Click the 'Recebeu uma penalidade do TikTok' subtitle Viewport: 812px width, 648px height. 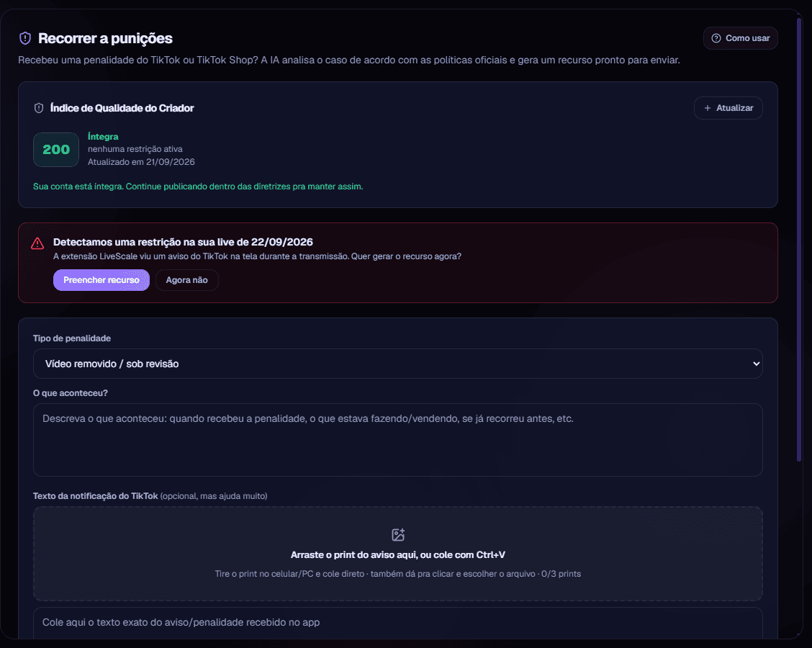(349, 60)
